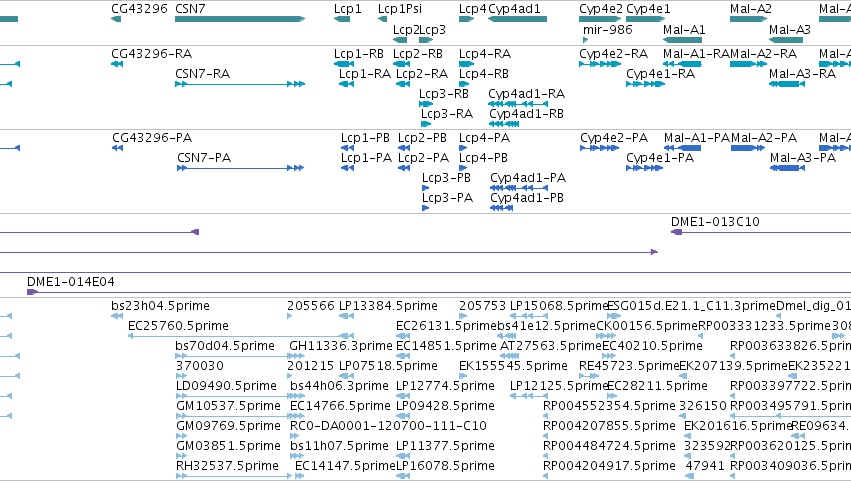
Task: Click the Cyp4e2-PA protein label
Action: pos(614,137)
